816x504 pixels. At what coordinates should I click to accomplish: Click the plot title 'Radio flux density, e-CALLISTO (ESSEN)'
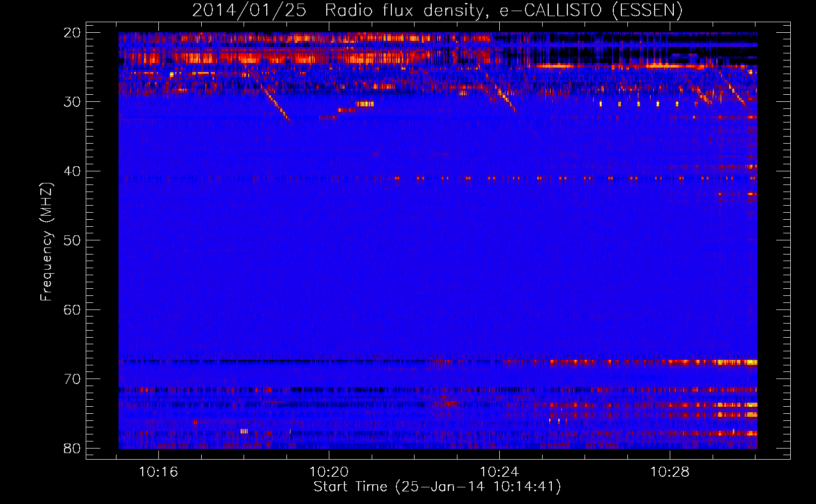click(503, 10)
